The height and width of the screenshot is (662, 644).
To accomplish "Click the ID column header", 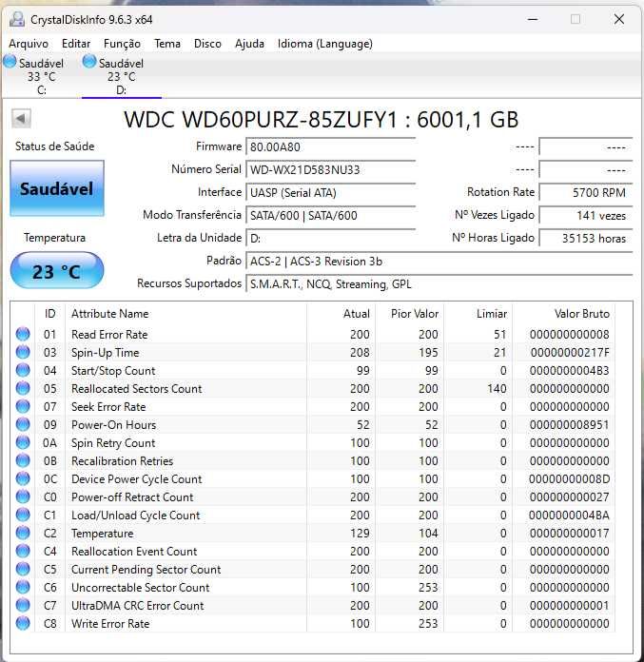I will point(49,314).
